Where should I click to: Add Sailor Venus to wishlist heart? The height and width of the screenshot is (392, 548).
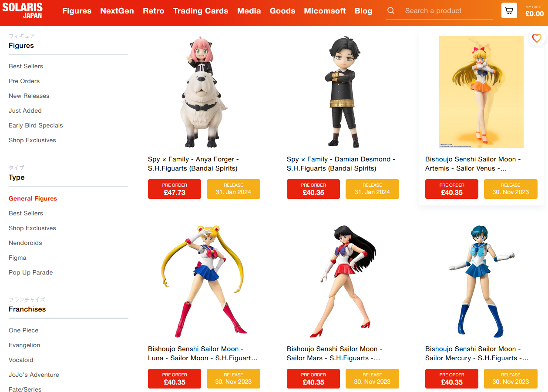pyautogui.click(x=537, y=38)
